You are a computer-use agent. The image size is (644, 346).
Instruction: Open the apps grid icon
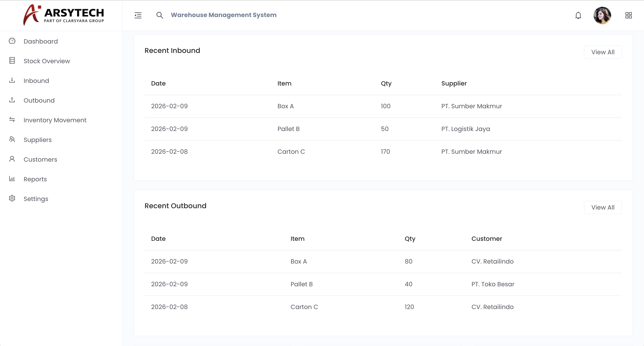coord(628,16)
